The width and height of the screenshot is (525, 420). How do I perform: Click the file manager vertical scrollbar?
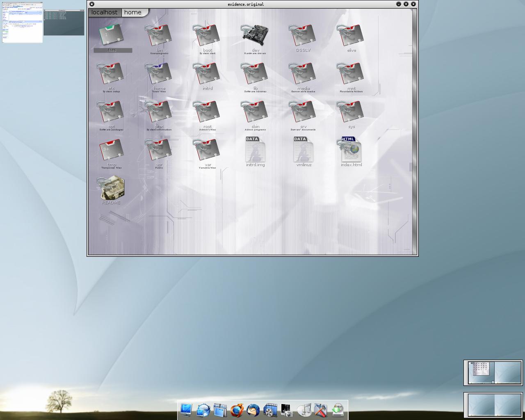point(414,131)
